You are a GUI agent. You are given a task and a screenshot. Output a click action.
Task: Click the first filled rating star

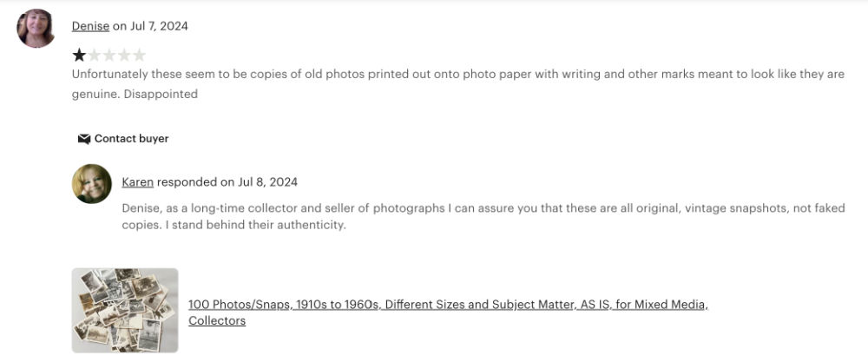(79, 56)
